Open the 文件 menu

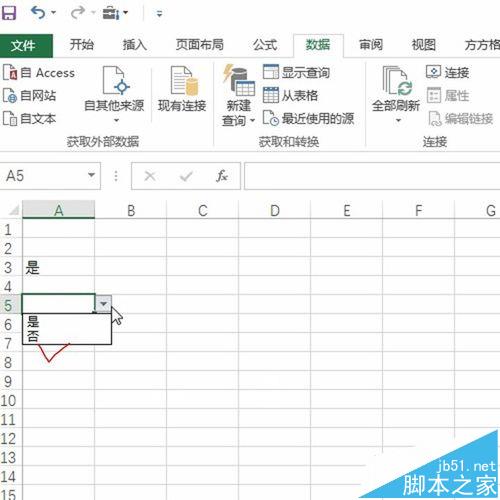26,45
